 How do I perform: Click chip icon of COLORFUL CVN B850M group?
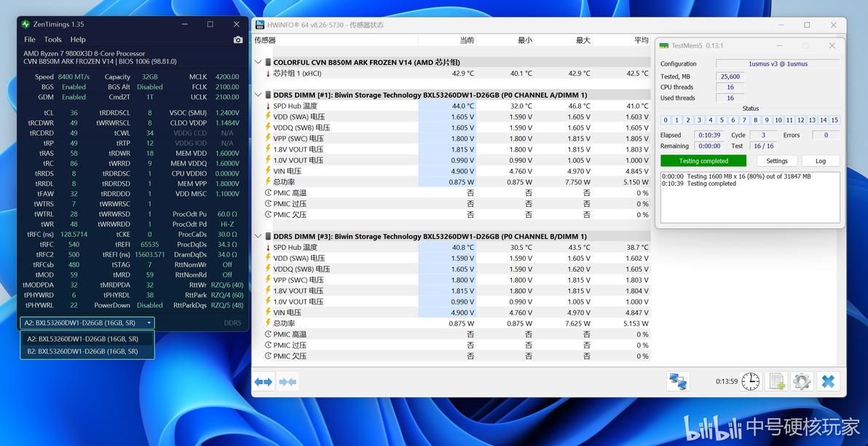pyautogui.click(x=268, y=63)
